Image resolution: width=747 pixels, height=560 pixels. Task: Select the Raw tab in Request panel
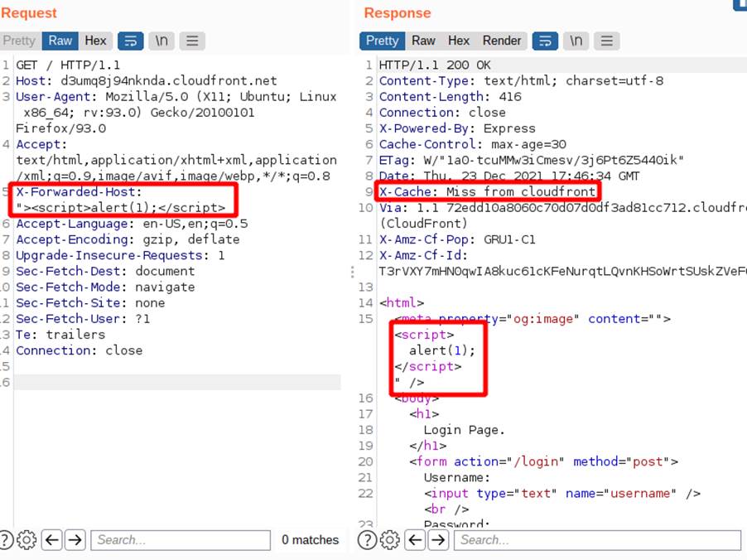click(60, 41)
